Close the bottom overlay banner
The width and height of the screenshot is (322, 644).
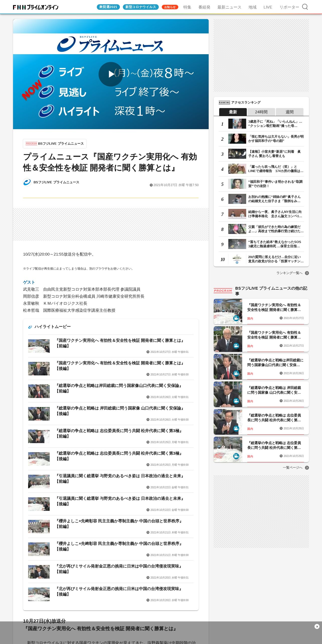pos(317,626)
